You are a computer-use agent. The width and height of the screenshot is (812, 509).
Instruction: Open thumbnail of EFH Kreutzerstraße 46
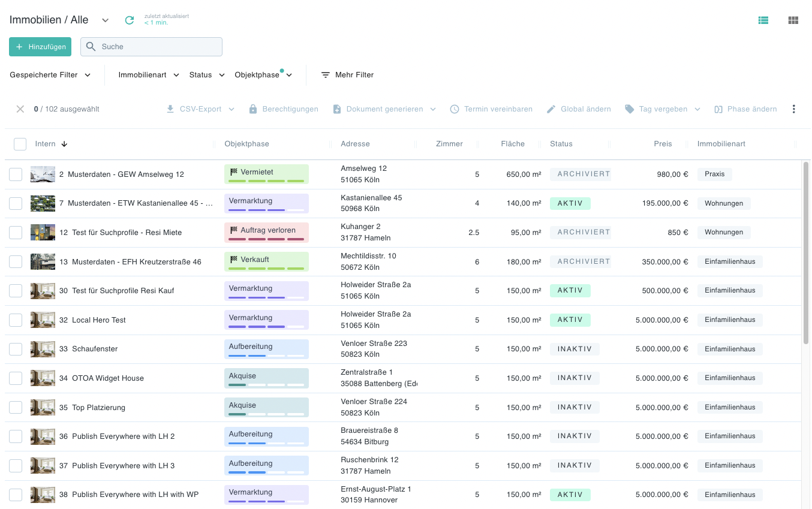click(x=43, y=262)
